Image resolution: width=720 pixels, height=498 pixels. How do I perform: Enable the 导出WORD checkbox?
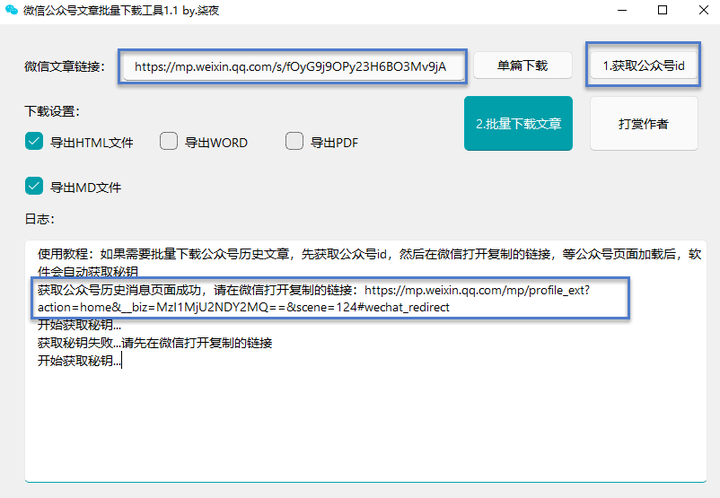click(x=169, y=141)
